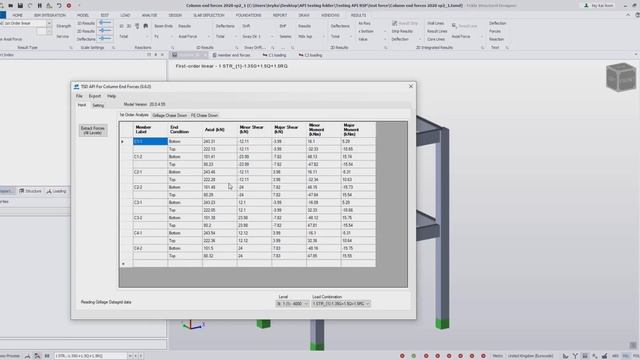Open the LOAD ribbon tab

[125, 15]
